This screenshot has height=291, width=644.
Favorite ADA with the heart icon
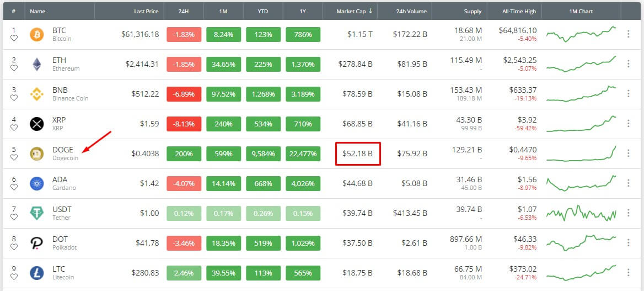tap(14, 187)
